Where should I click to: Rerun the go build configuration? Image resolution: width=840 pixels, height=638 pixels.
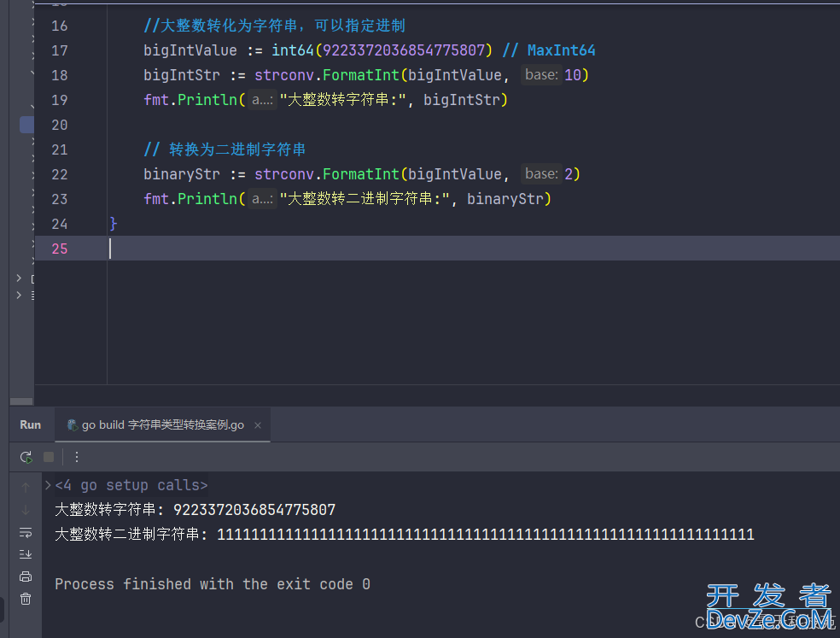pos(26,457)
